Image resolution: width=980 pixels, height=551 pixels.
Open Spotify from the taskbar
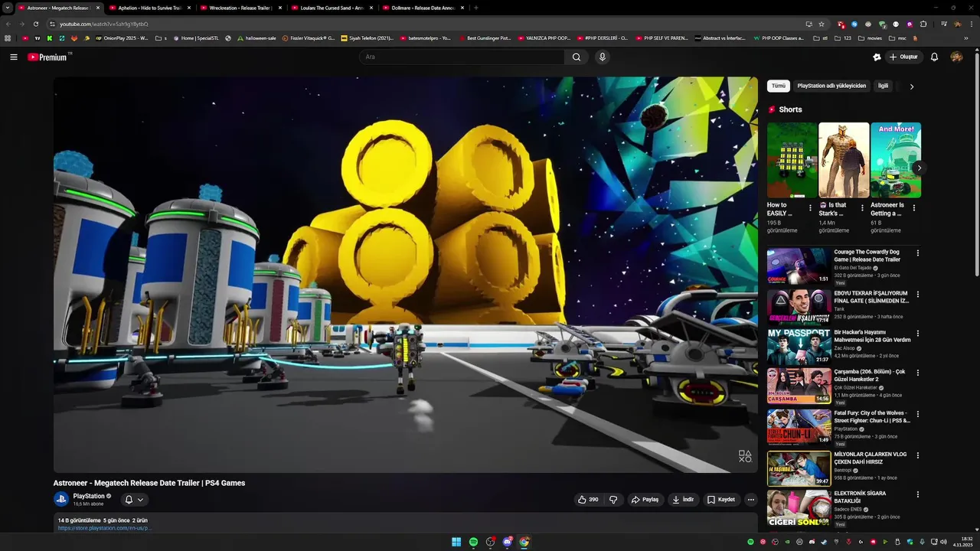tap(473, 542)
